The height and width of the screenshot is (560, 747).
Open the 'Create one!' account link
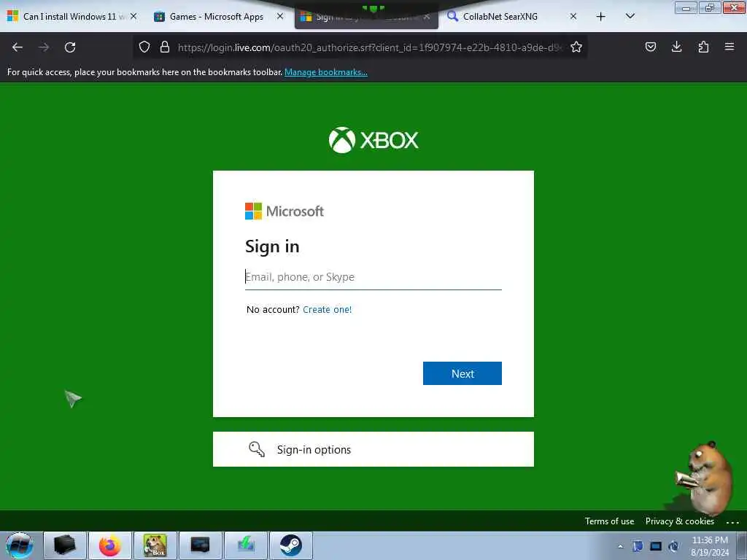click(328, 309)
